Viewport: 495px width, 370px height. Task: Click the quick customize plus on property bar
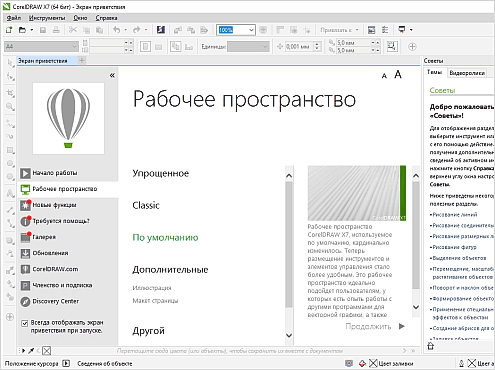pos(412,47)
